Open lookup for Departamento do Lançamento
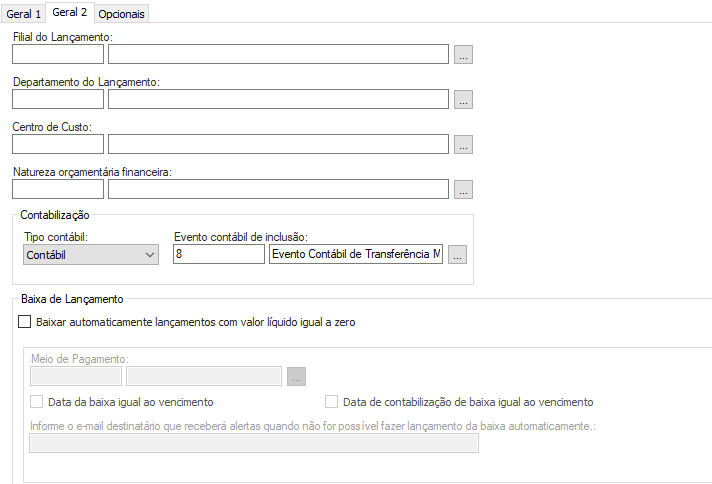The width and height of the screenshot is (712, 484). [x=463, y=99]
